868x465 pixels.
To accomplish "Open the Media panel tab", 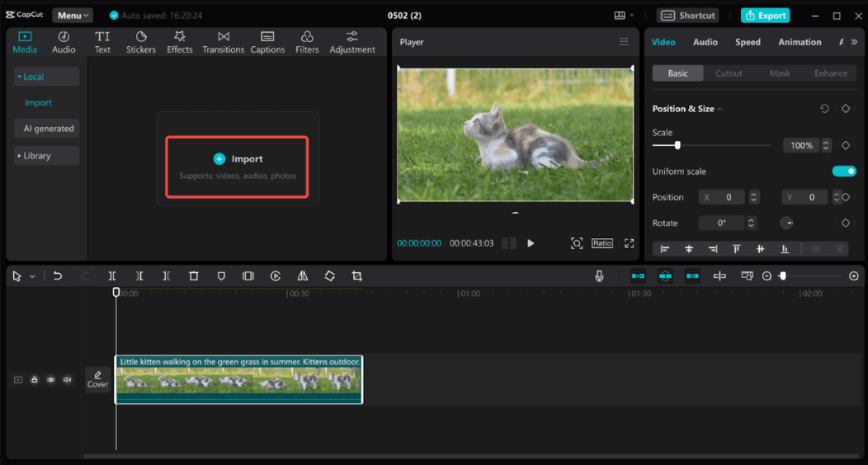I will coord(25,43).
